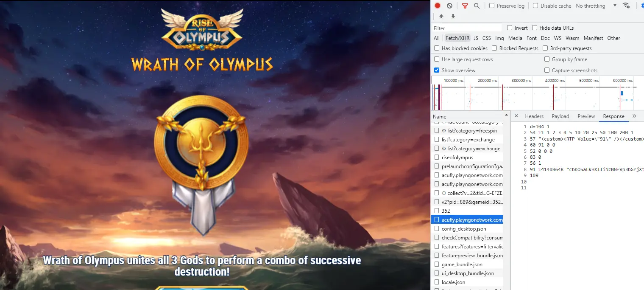Select the v2?pid=889&gameid=352.. request
Image resolution: width=644 pixels, height=290 pixels.
(467, 202)
